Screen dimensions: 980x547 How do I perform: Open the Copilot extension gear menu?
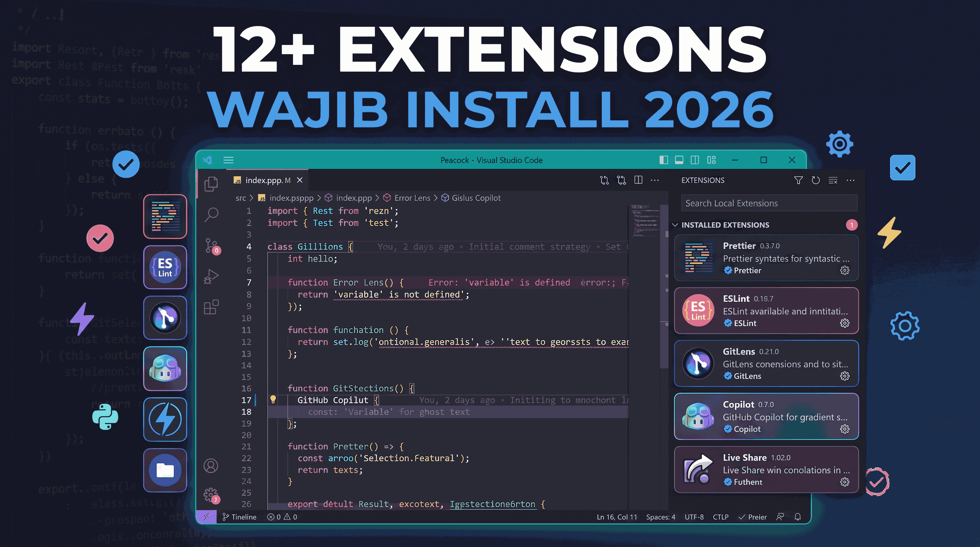(x=845, y=429)
